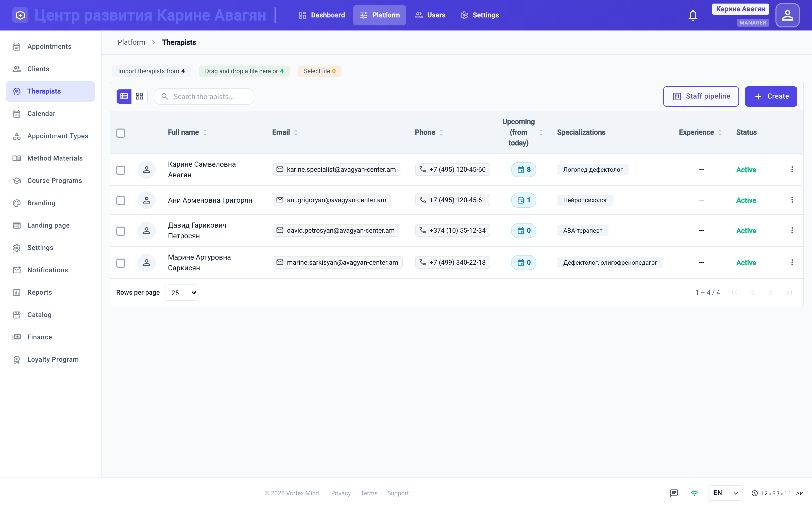Open the Rows per page dropdown
The width and height of the screenshot is (812, 508).
[x=181, y=293]
